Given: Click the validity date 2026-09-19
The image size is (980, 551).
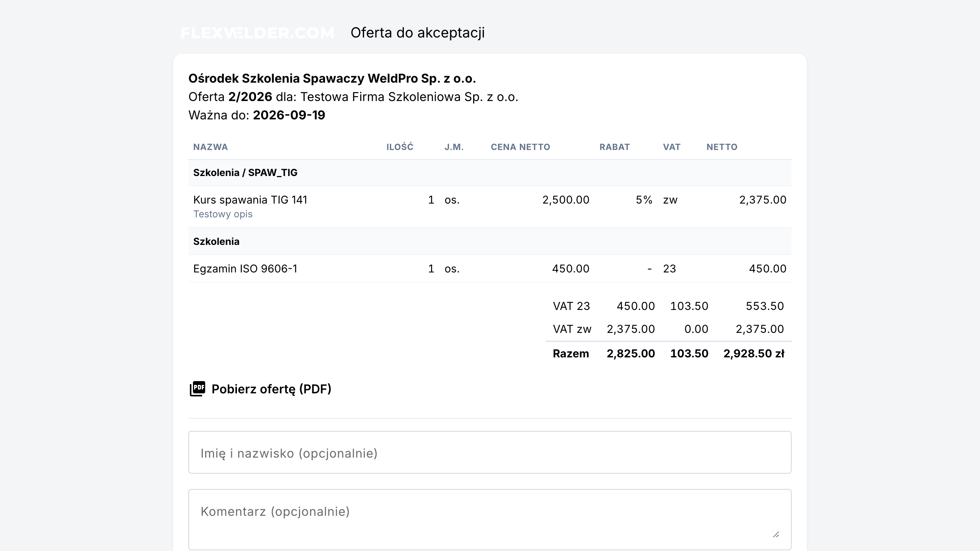Looking at the screenshot, I should pos(289,115).
